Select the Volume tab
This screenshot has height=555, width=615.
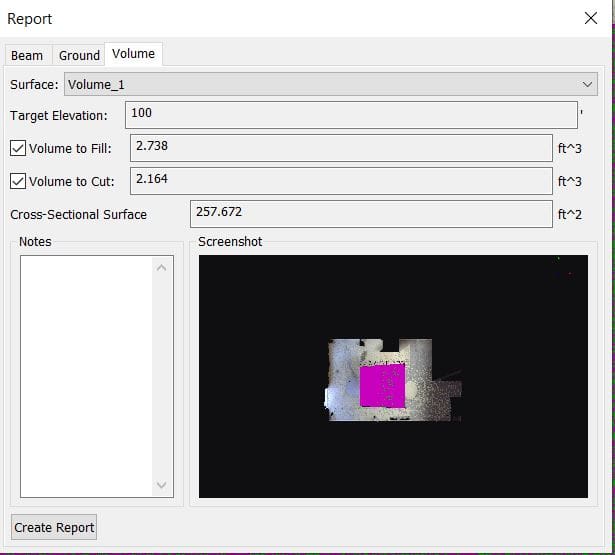click(133, 54)
